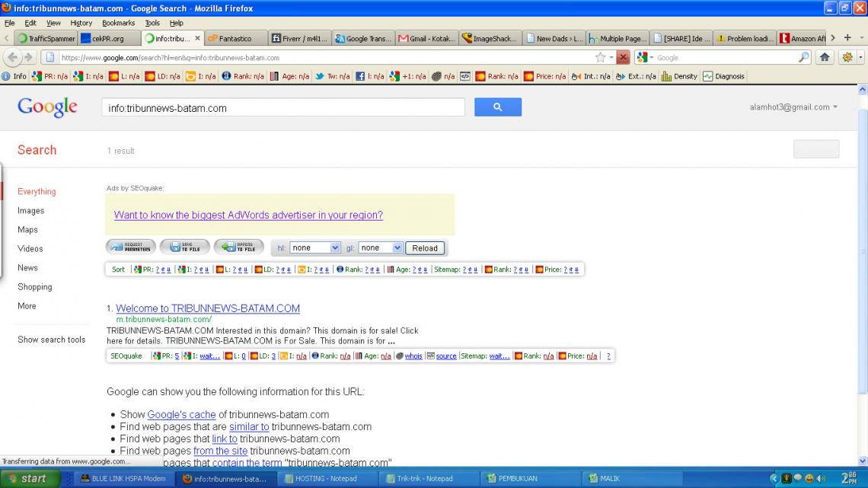Click Request Parameters button
Viewport: 868px width, 488px height.
[x=131, y=247]
